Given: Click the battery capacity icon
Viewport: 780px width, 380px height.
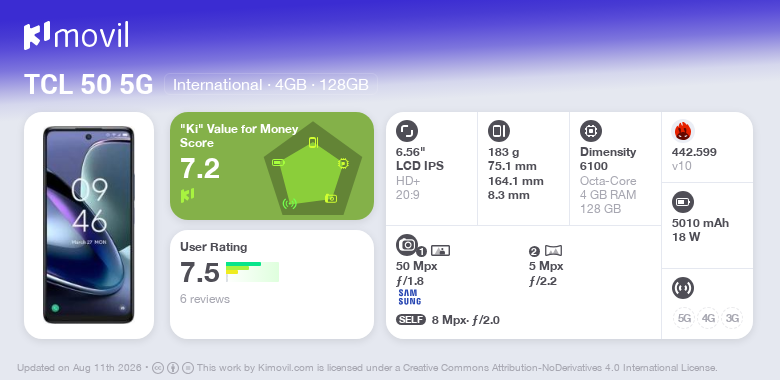Looking at the screenshot, I should [x=683, y=202].
